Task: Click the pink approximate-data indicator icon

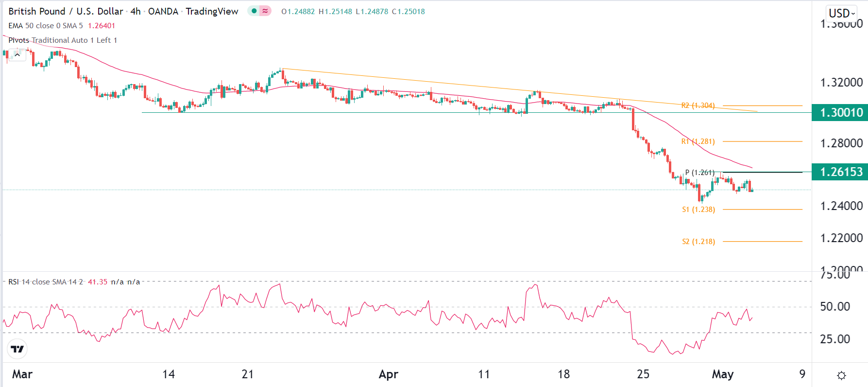Action: [x=265, y=11]
